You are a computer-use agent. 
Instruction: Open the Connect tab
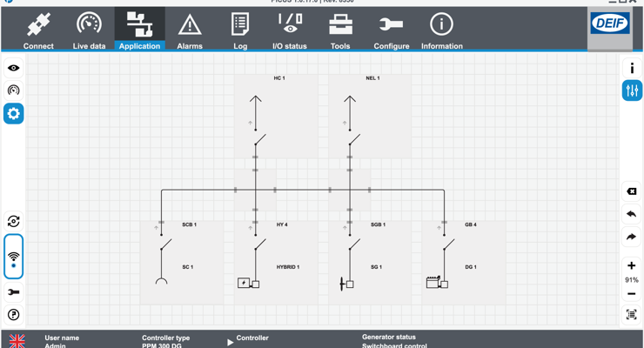point(38,30)
